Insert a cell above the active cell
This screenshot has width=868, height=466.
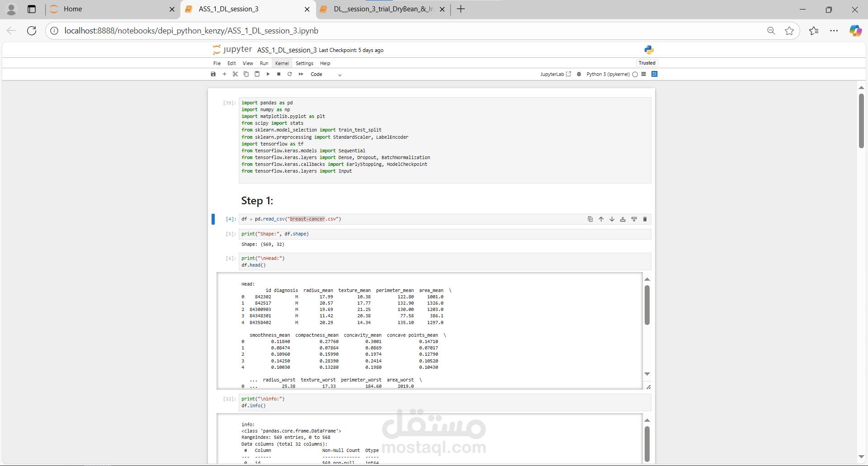pyautogui.click(x=623, y=219)
